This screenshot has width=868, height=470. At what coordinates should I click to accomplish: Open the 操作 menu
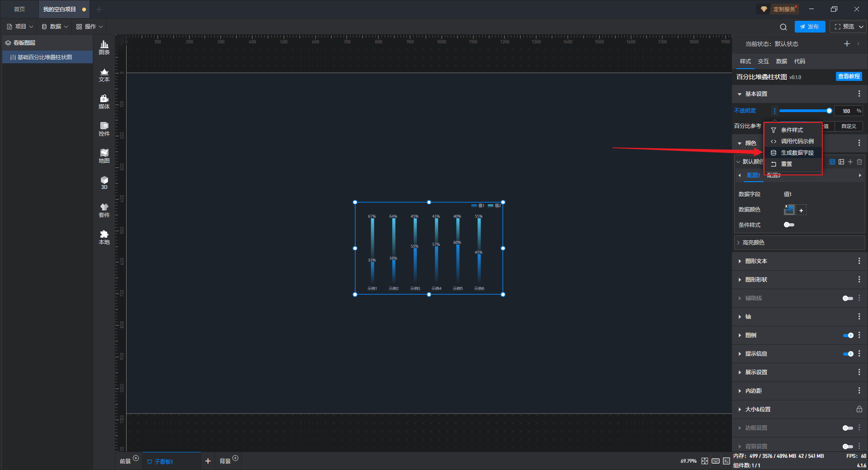click(x=90, y=27)
